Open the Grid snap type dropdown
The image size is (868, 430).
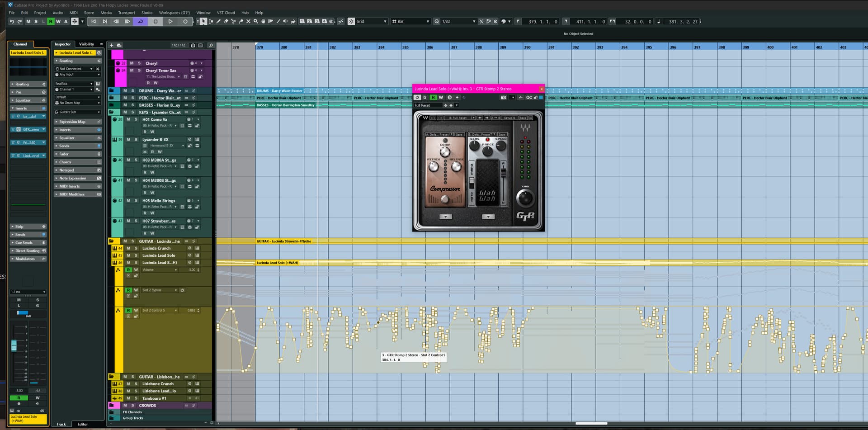pos(371,21)
